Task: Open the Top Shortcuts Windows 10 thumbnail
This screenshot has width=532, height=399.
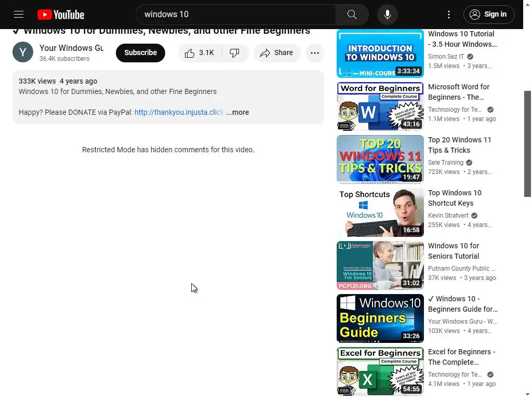Action: [380, 212]
